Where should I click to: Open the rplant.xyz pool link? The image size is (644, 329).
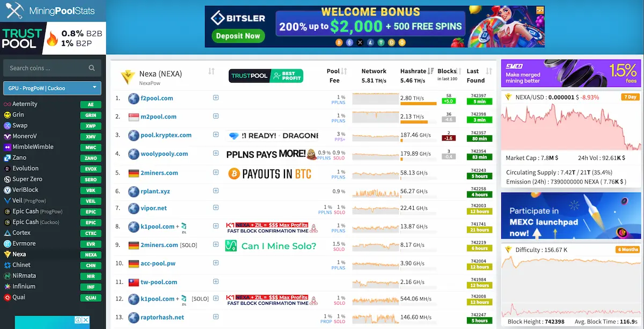(x=155, y=191)
